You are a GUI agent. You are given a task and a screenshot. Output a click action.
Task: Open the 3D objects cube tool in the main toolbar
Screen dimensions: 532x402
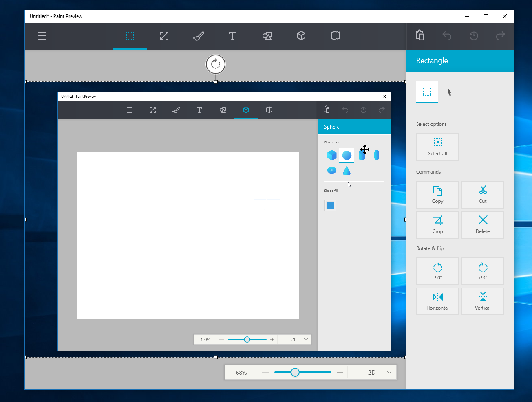click(x=301, y=36)
